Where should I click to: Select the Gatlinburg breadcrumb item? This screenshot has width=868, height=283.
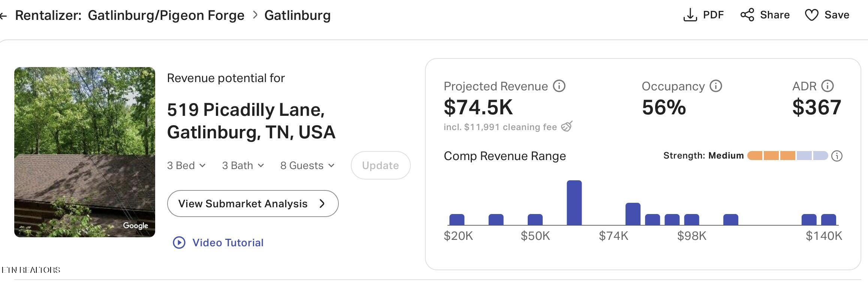tap(298, 15)
